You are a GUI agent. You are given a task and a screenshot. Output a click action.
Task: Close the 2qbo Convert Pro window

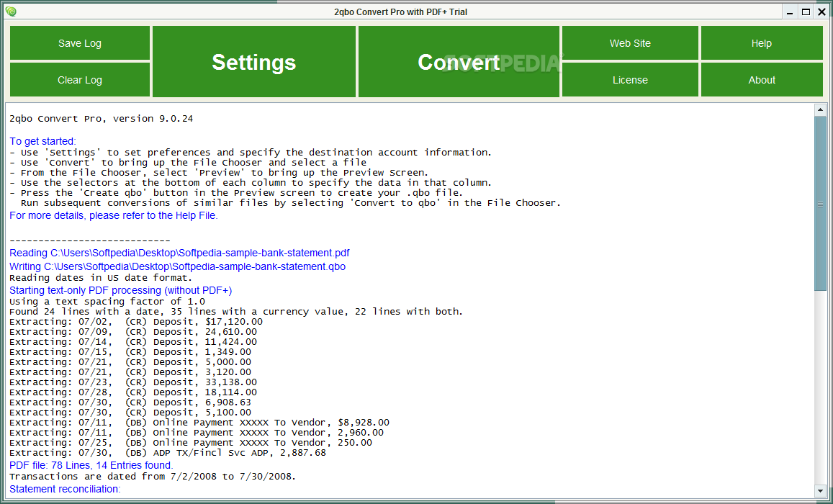point(821,12)
